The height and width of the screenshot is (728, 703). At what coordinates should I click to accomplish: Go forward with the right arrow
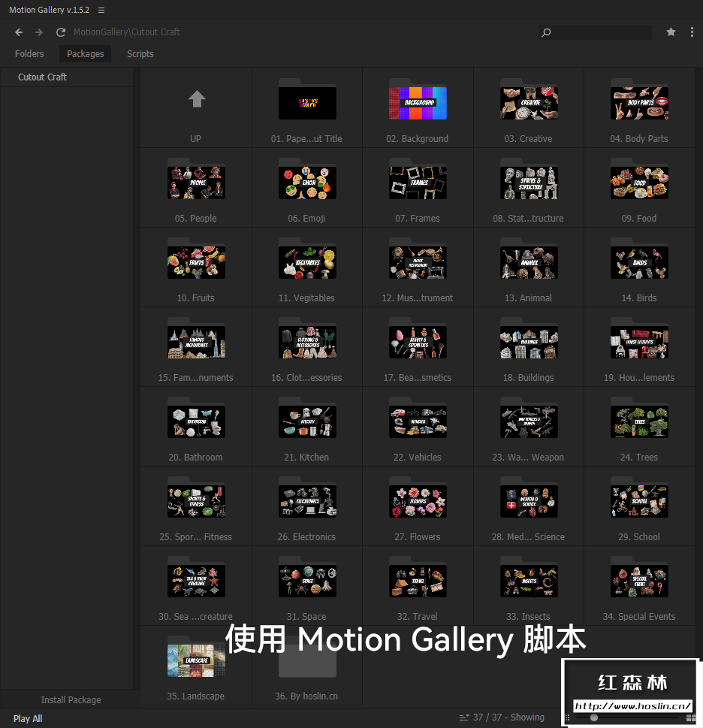[x=39, y=32]
